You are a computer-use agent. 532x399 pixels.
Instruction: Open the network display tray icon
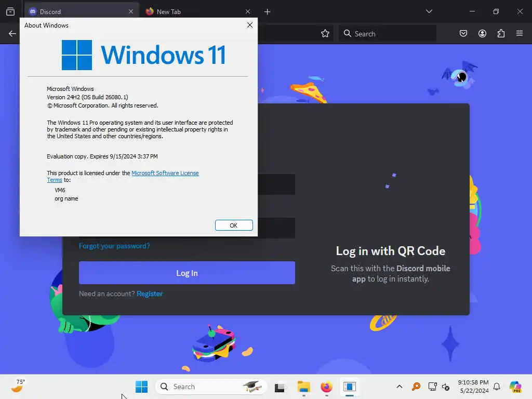(432, 387)
